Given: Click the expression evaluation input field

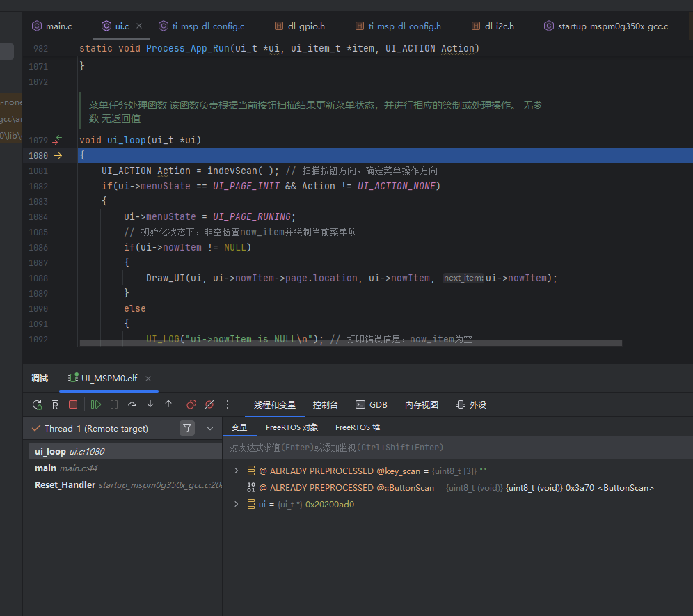Looking at the screenshot, I should coord(457,448).
